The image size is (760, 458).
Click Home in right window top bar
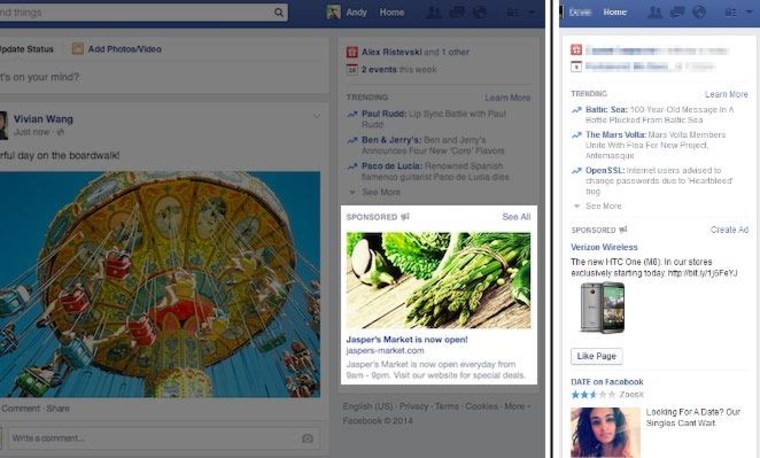pyautogui.click(x=615, y=12)
